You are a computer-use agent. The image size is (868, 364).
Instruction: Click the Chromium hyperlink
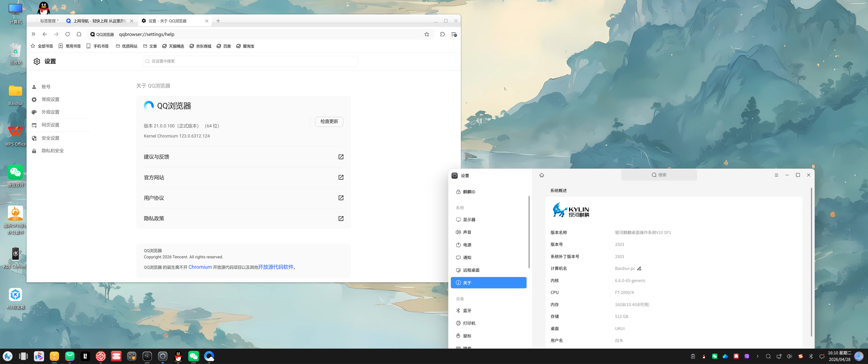[200, 267]
